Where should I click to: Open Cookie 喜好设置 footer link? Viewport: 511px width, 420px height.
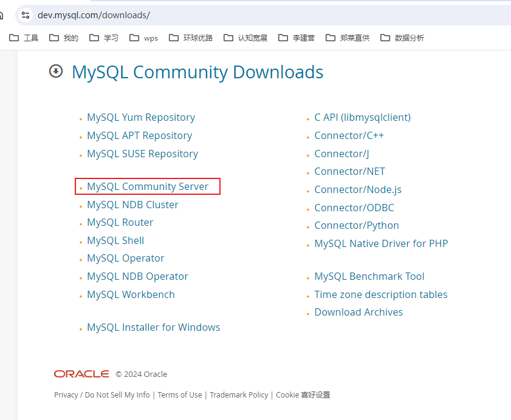(x=303, y=395)
